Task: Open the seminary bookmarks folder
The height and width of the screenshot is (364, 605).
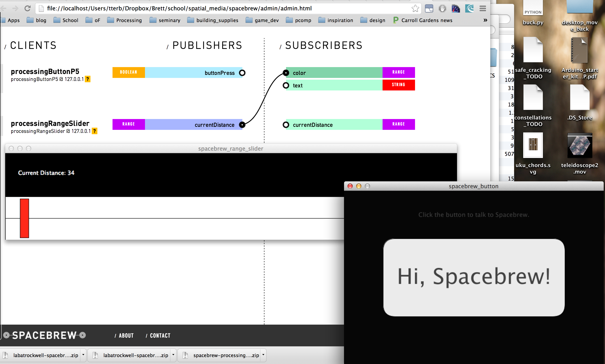Action: (165, 20)
